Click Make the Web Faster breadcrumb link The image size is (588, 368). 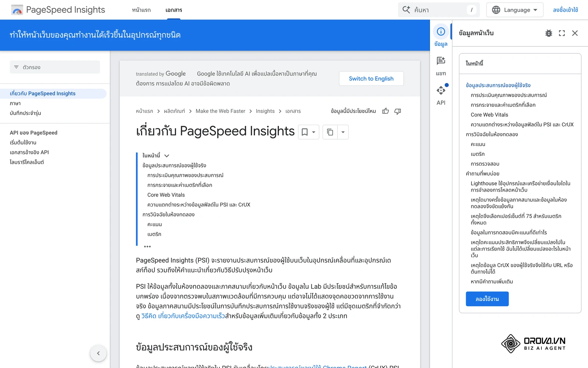coord(220,111)
